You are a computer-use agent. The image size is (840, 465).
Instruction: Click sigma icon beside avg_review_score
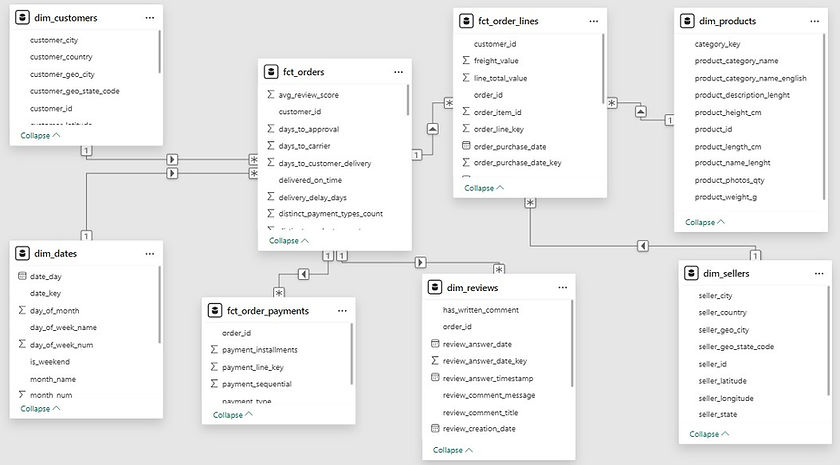click(271, 94)
